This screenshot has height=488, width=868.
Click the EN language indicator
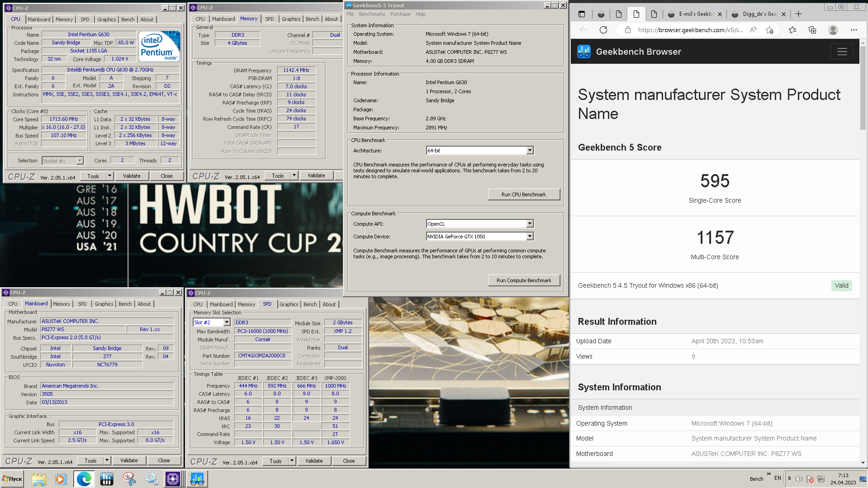(778, 478)
